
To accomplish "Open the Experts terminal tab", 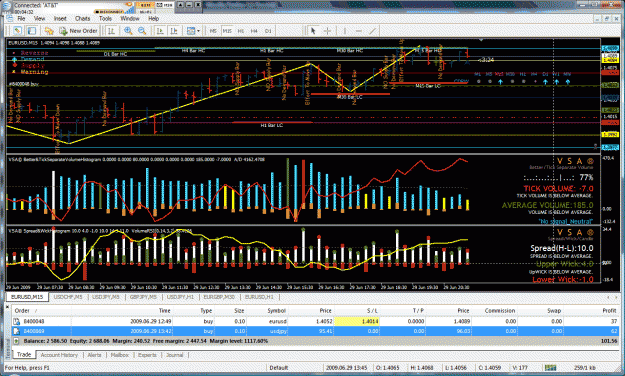I will [147, 355].
